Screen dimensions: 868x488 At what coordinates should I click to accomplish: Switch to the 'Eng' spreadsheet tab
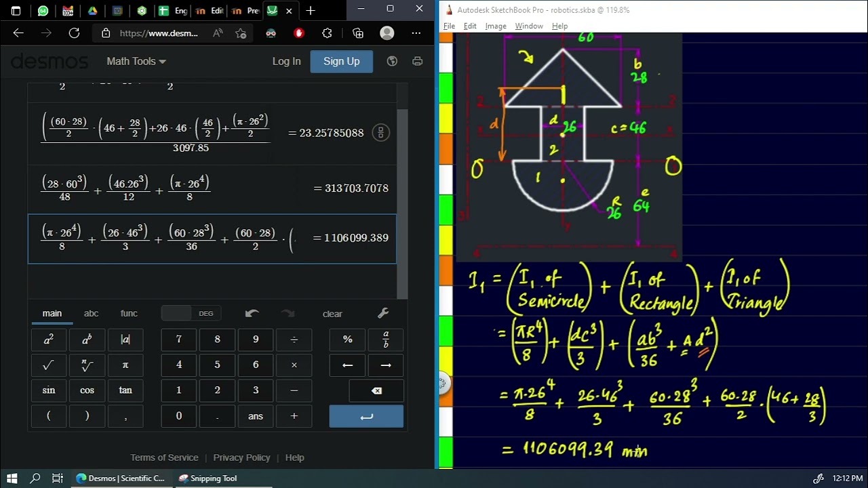pos(173,11)
